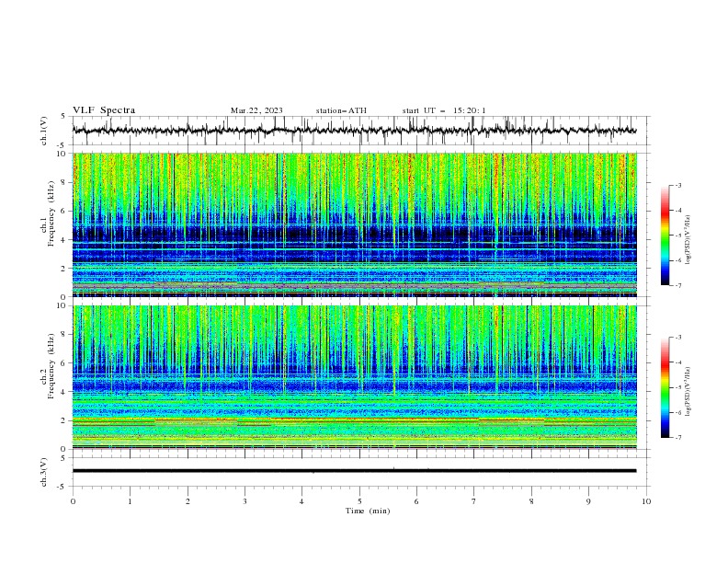The width and height of the screenshot is (728, 563).
Task: Click the time-axis tick label "8"
Action: tap(531, 501)
